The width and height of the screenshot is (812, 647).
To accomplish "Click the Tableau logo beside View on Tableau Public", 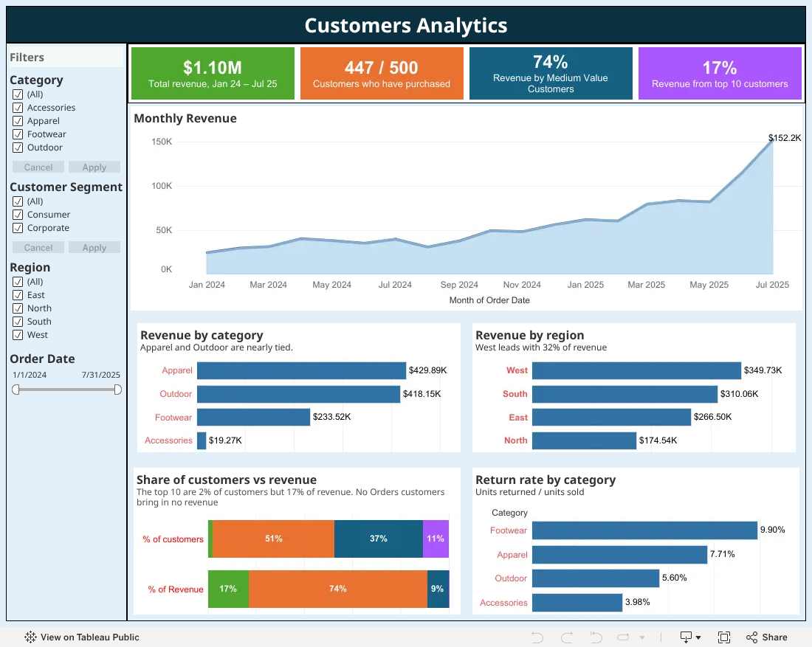I will [30, 637].
